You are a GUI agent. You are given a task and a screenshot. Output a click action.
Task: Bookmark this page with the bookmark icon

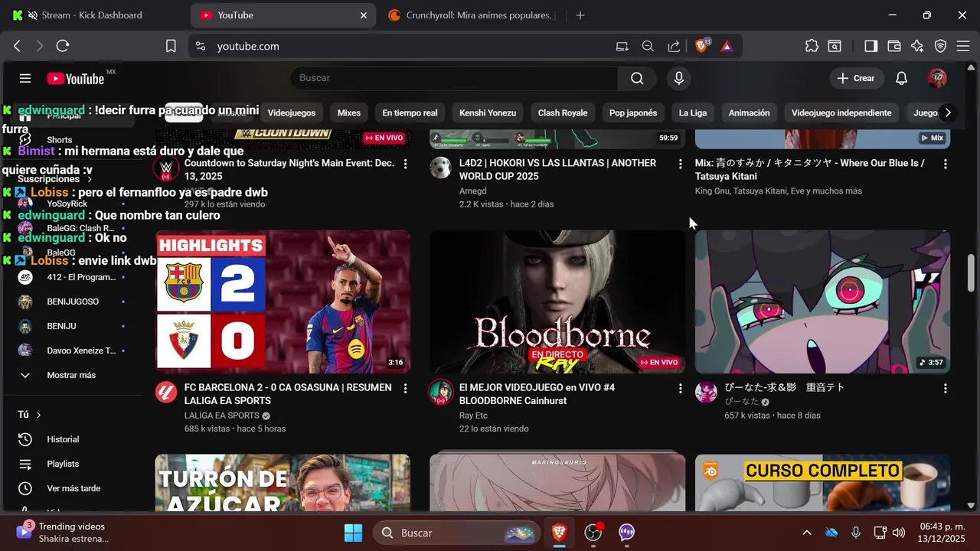(x=171, y=46)
